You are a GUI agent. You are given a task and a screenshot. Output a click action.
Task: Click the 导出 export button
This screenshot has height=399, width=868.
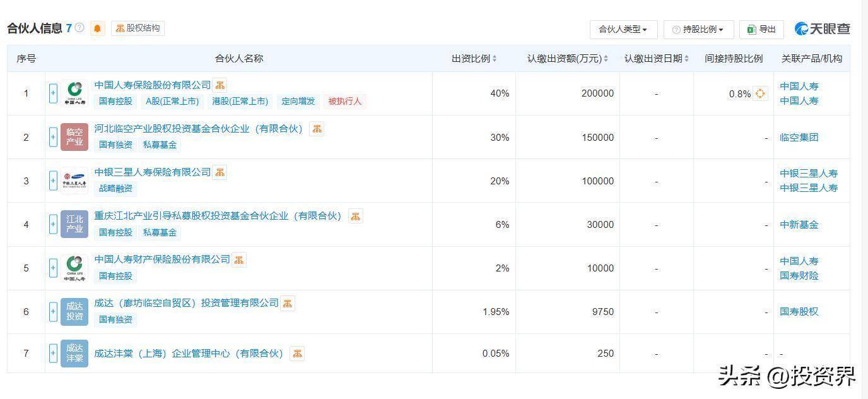point(761,29)
